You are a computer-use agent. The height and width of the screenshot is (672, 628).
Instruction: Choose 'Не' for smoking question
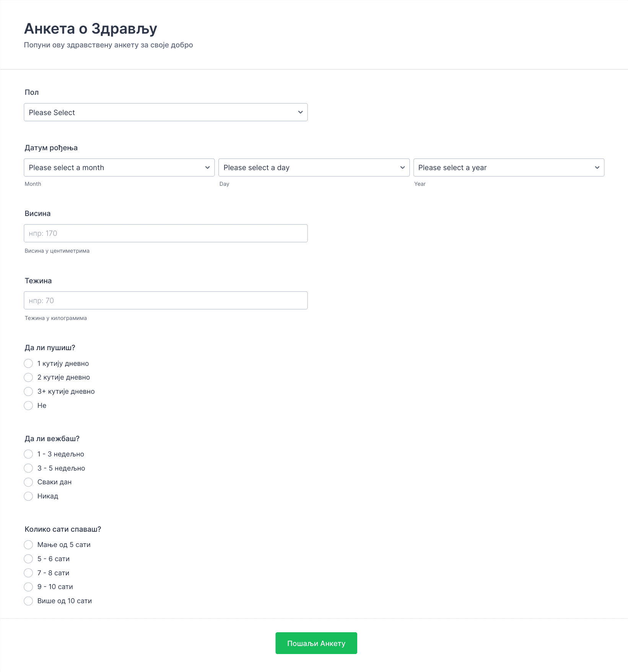point(28,406)
